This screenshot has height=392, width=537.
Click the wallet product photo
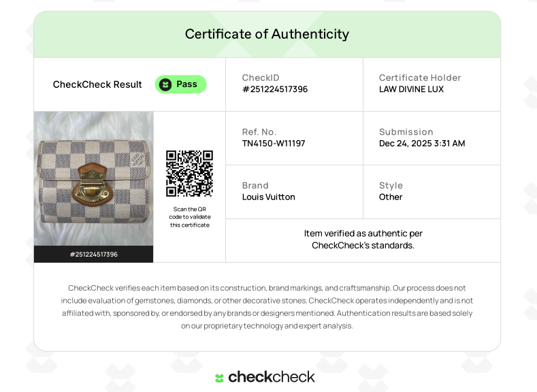click(93, 178)
